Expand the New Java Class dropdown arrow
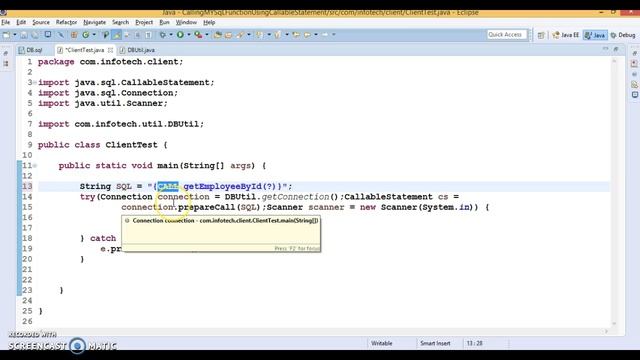The height and width of the screenshot is (360, 640). (x=94, y=35)
